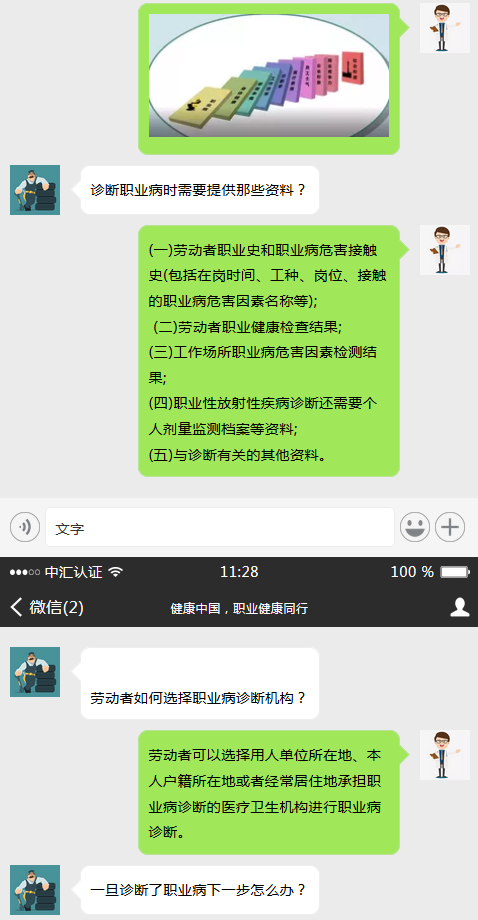
Task: Tap doctor avatar beside domino image
Action: point(445,28)
